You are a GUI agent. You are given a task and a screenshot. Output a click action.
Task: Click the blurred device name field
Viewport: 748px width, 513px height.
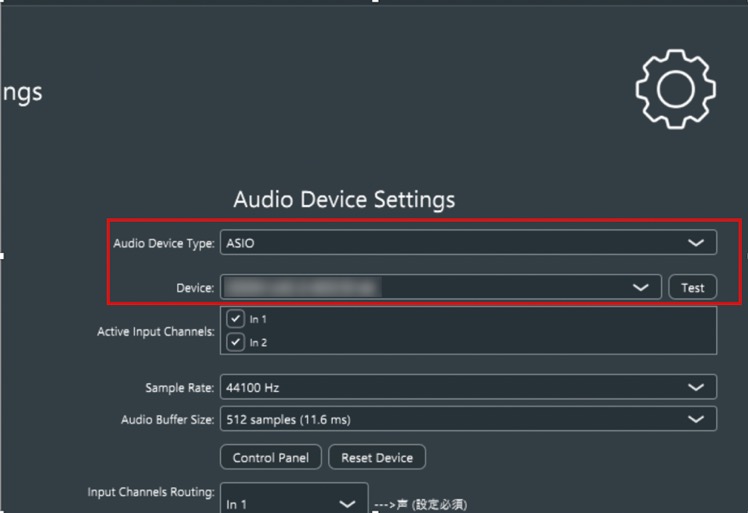(300, 288)
